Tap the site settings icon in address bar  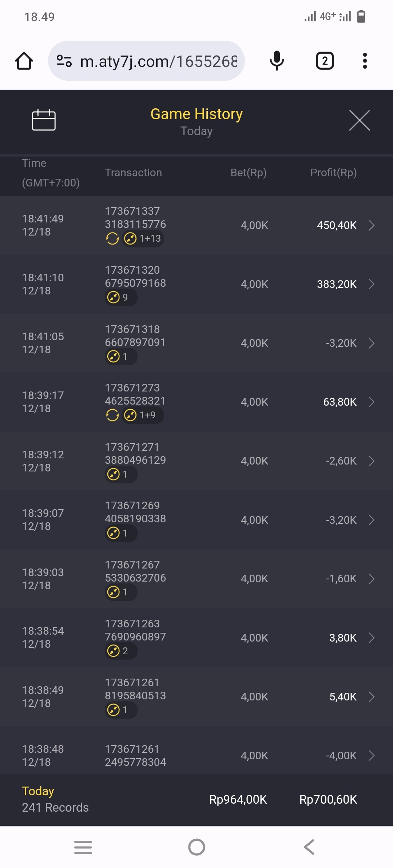(x=64, y=61)
